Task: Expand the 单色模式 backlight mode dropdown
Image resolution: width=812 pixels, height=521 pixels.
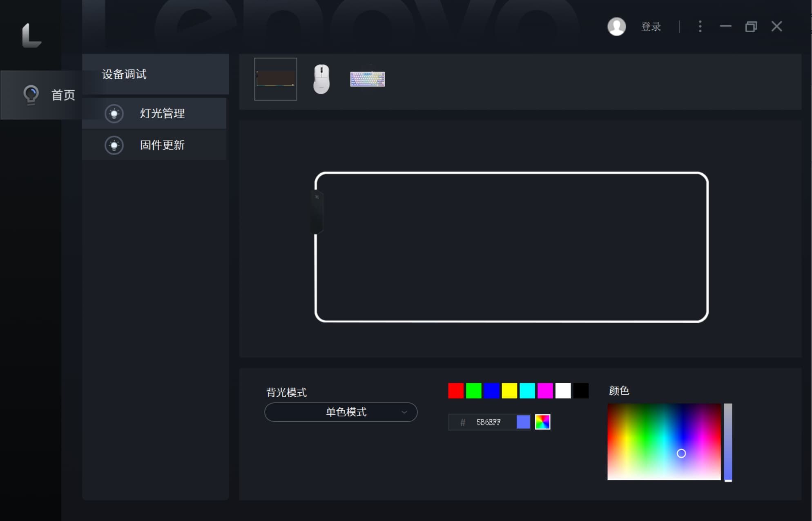Action: [341, 412]
